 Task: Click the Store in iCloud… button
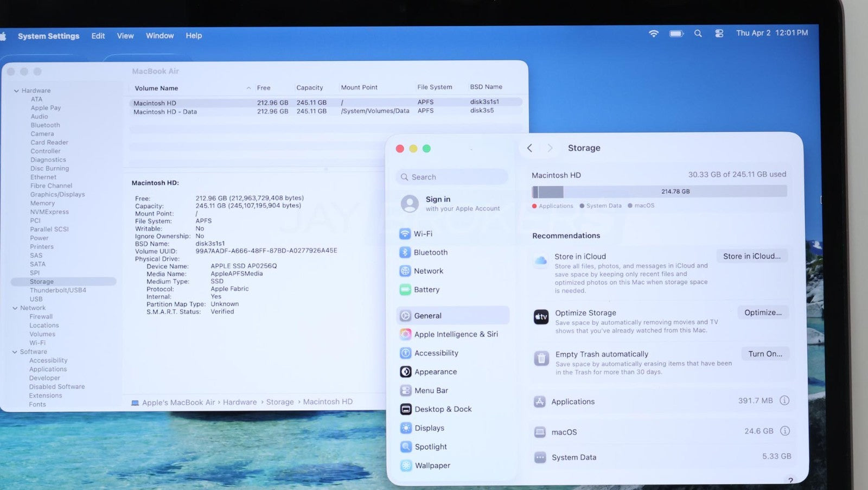(x=751, y=256)
